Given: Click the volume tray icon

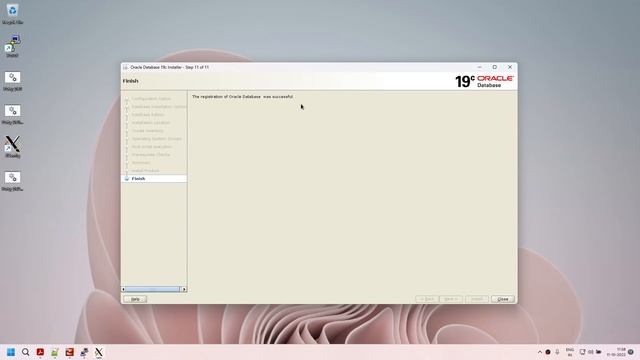Looking at the screenshot, I should tap(591, 352).
